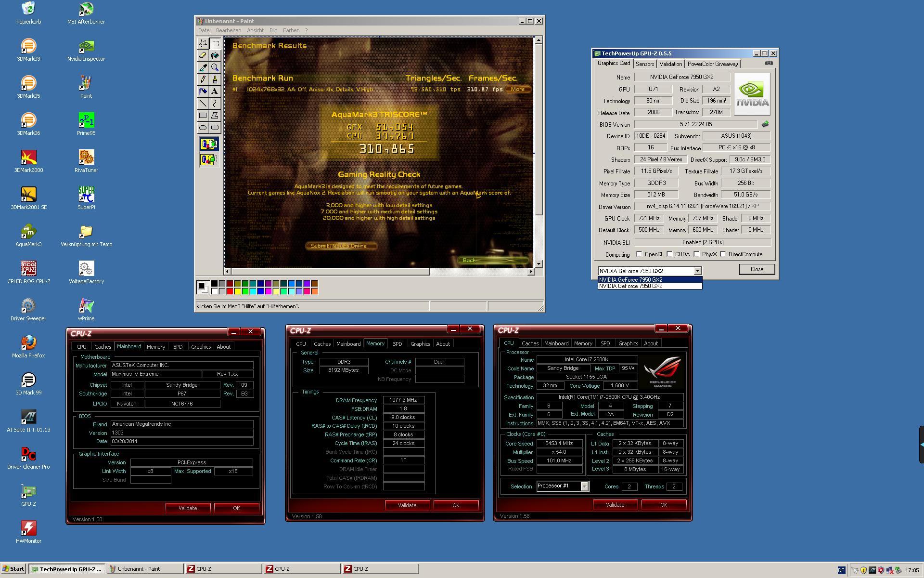924x578 pixels.
Task: Toggle the DirectCompute checkbox in GPU-Z
Action: 723,254
